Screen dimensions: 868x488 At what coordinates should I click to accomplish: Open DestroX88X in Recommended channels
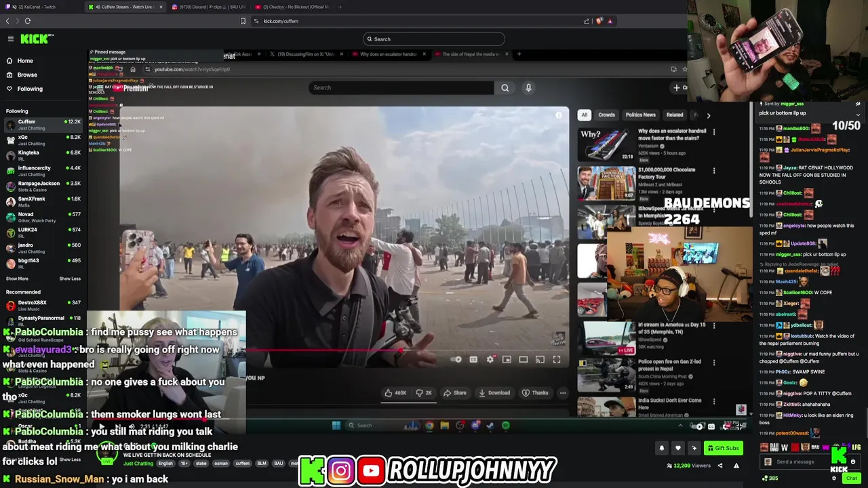[x=43, y=305]
